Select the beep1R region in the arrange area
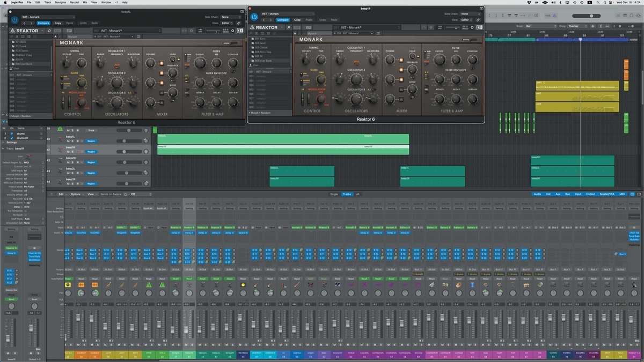Viewport: 644px width, 362px height. click(x=283, y=150)
